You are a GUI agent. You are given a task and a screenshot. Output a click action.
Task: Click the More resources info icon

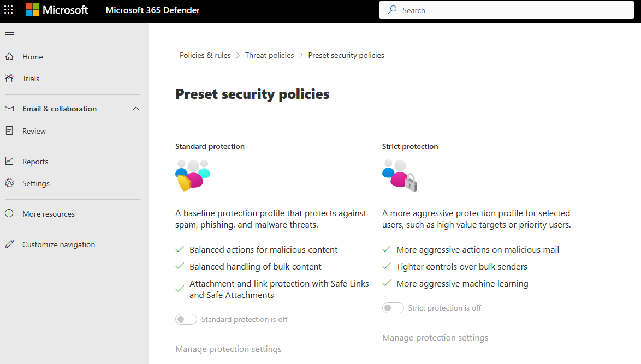(x=9, y=214)
